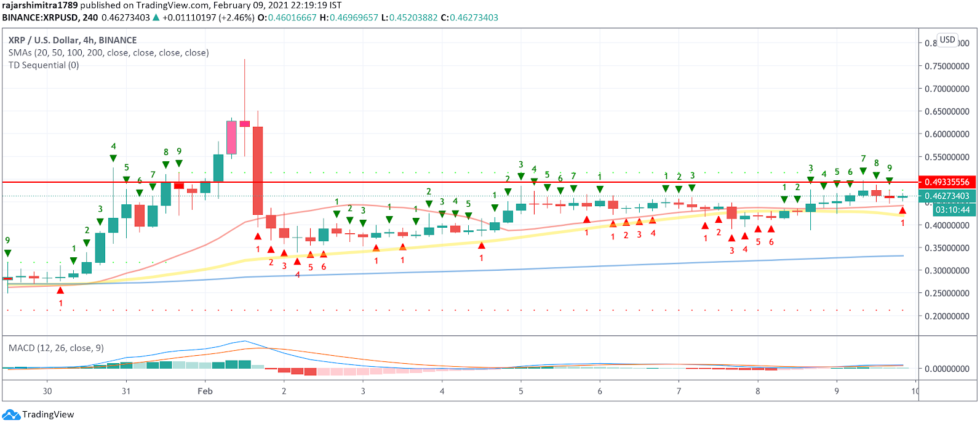Open the XRP / U.S. Dollar symbol title

[73, 41]
